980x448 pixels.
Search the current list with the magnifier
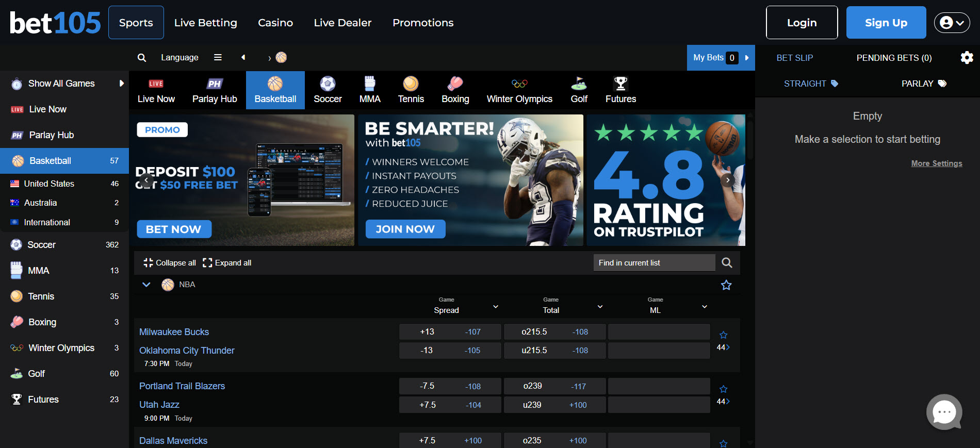727,263
